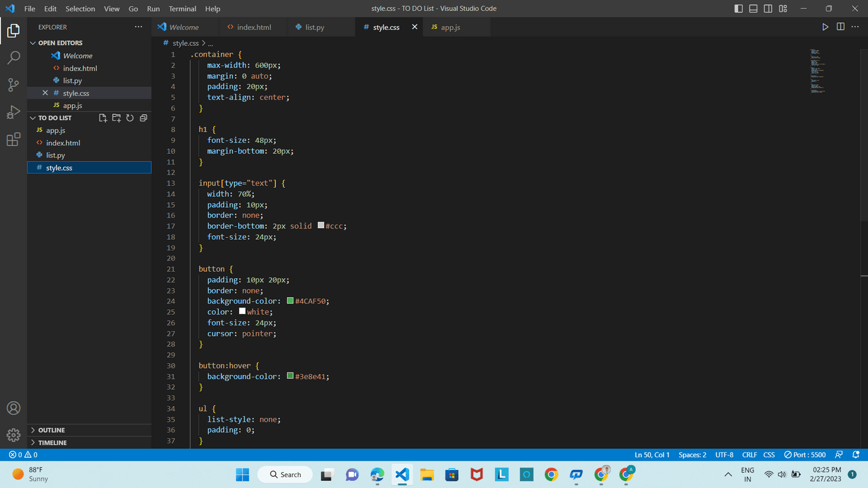Click the #ccc color swatch
This screenshot has width=868, height=488.
[x=321, y=225]
